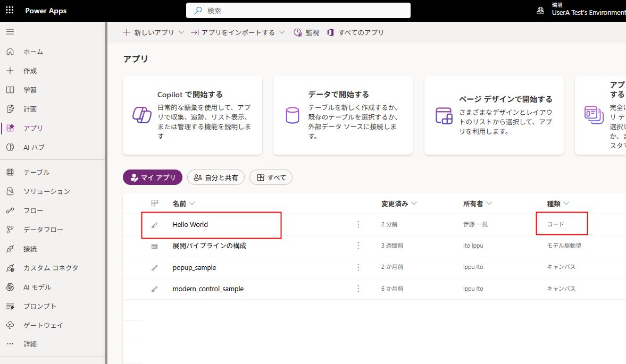Expand the 新しいアプリ dropdown
Viewport: 626px width, 364px height.
point(181,33)
